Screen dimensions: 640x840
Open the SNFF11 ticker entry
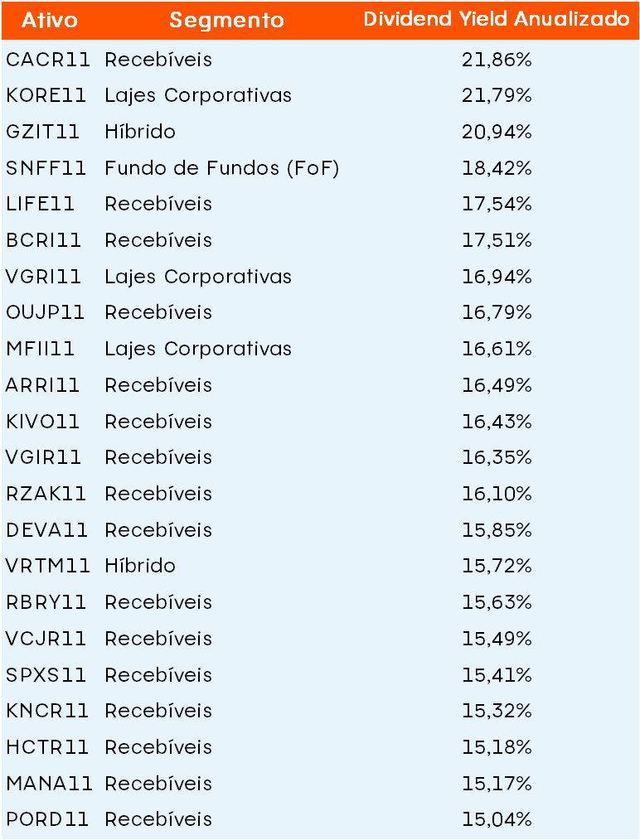(x=46, y=168)
